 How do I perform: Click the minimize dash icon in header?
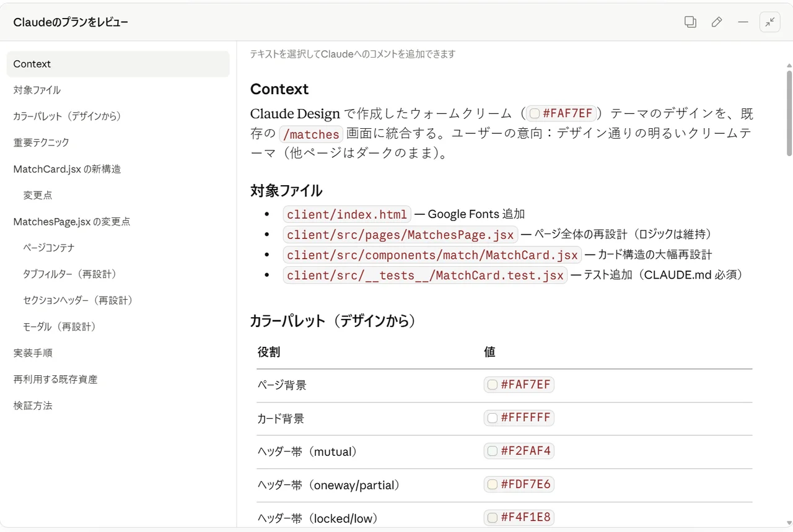(x=743, y=22)
